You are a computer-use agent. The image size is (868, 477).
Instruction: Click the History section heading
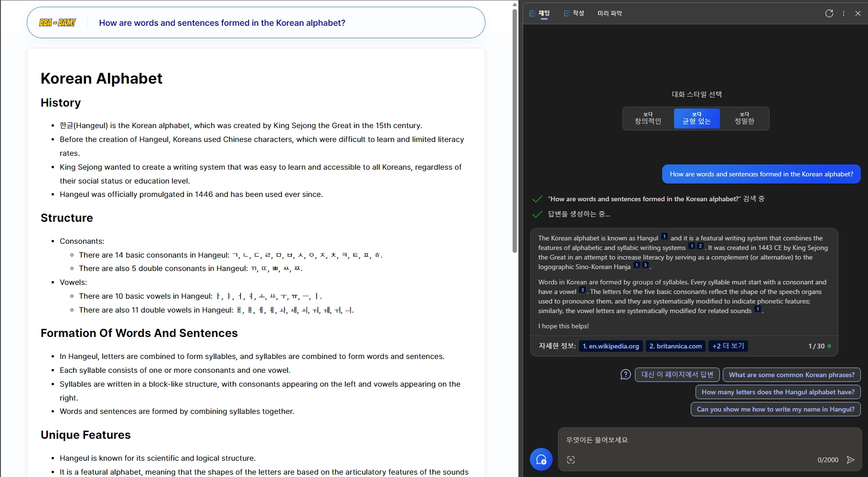coord(61,103)
